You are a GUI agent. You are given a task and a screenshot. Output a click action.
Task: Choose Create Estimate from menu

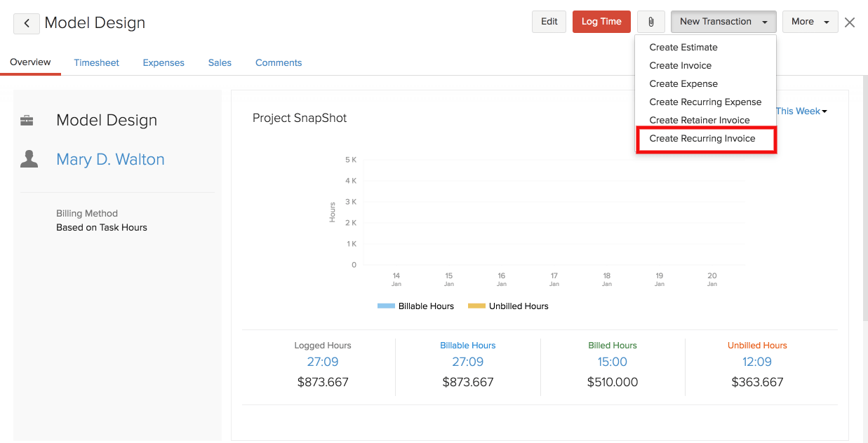pos(683,48)
